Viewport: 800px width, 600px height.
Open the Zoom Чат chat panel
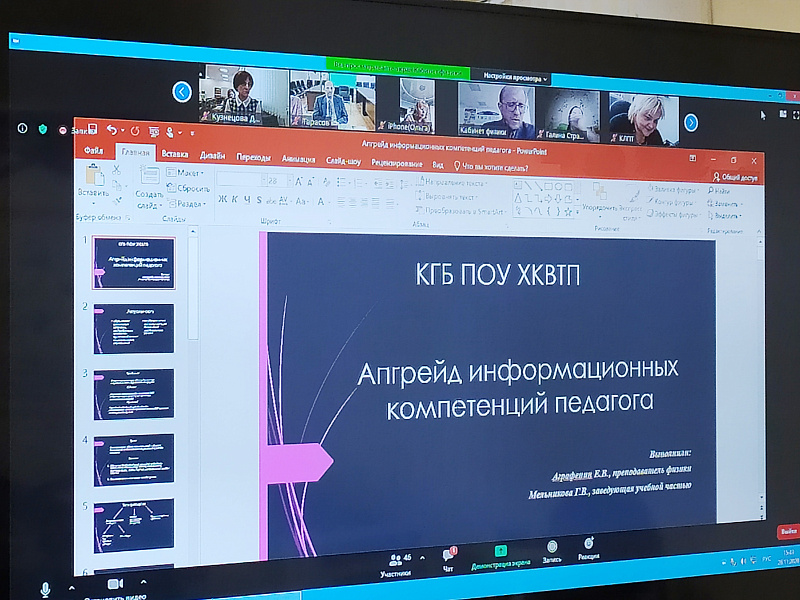click(448, 559)
